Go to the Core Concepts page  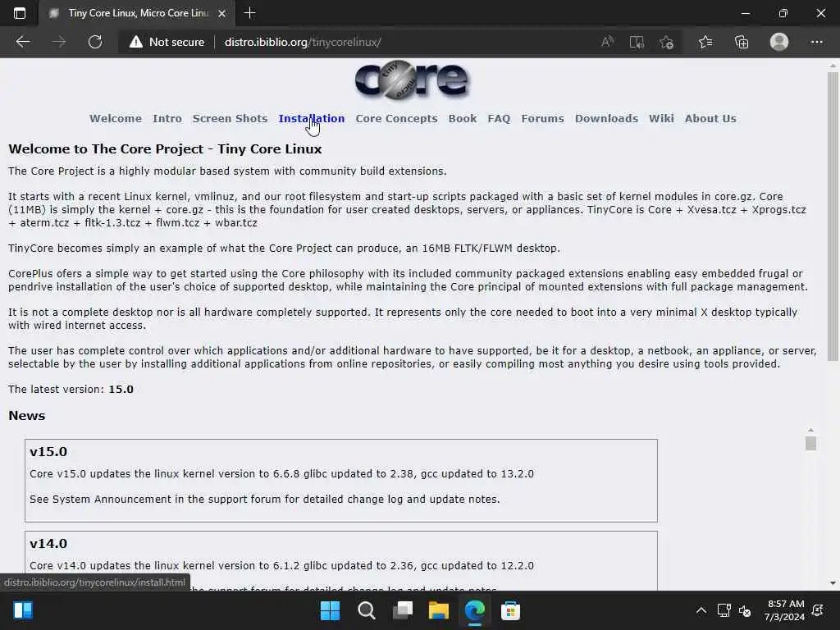(x=396, y=118)
